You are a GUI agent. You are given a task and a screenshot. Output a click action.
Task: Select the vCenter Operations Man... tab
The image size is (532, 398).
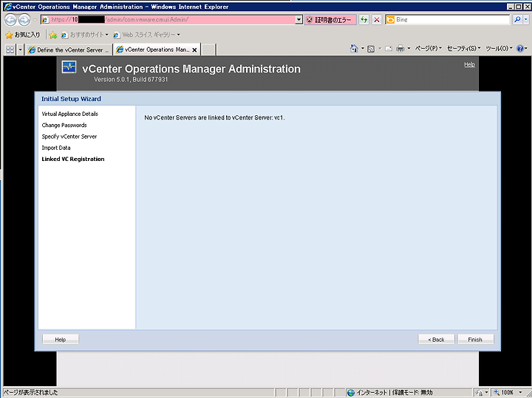pos(153,49)
